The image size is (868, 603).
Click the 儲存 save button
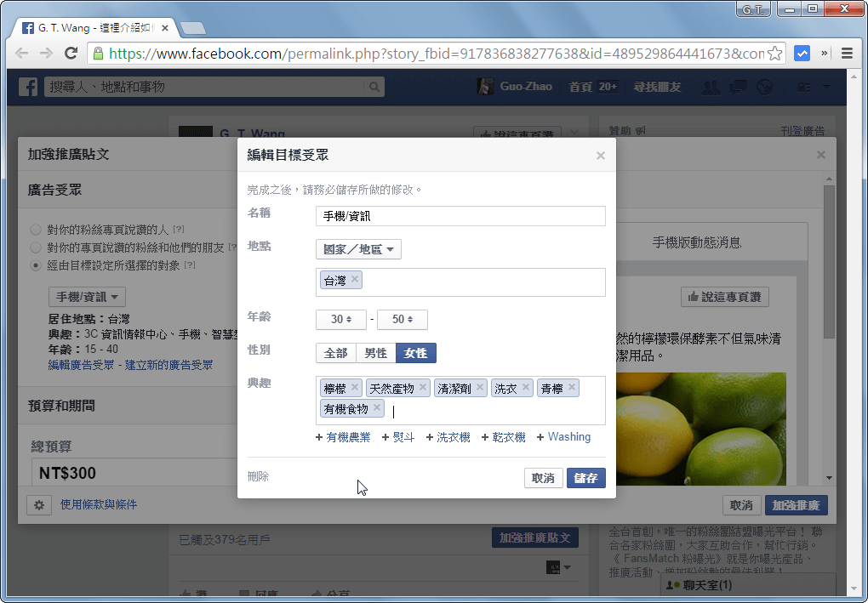pos(585,478)
